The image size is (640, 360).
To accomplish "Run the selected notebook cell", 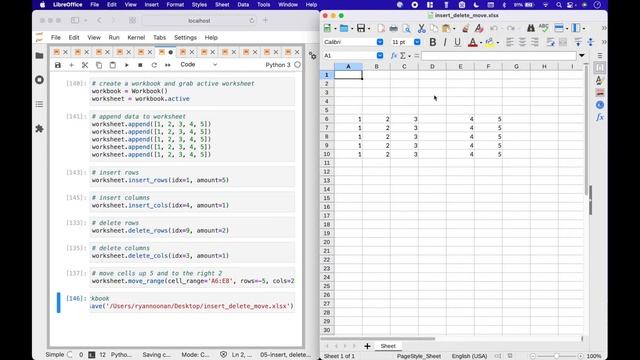I will click(x=127, y=65).
